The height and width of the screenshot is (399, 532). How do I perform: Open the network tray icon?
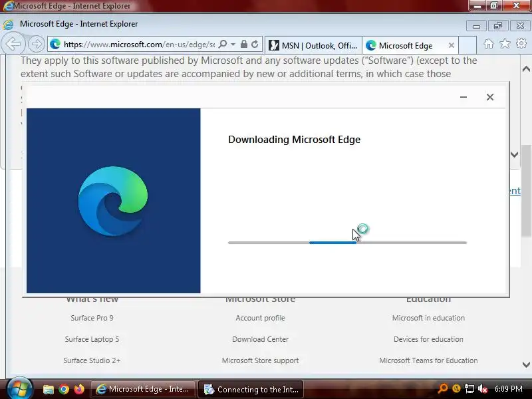(x=469, y=388)
